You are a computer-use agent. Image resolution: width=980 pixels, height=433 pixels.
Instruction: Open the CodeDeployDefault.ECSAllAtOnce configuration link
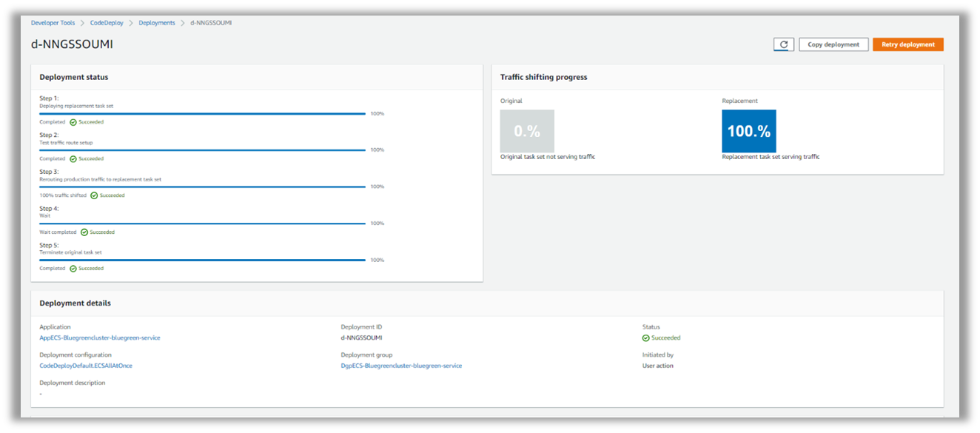click(x=87, y=366)
